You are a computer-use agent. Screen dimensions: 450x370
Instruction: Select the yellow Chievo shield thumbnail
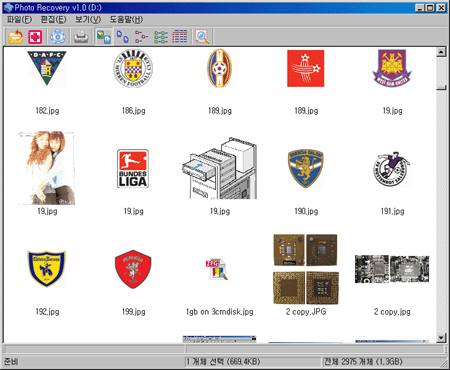coord(47,269)
